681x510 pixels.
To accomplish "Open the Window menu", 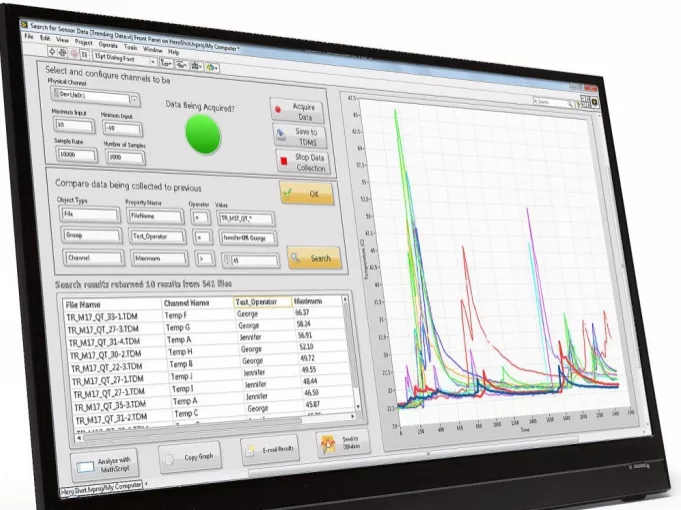I will 152,50.
